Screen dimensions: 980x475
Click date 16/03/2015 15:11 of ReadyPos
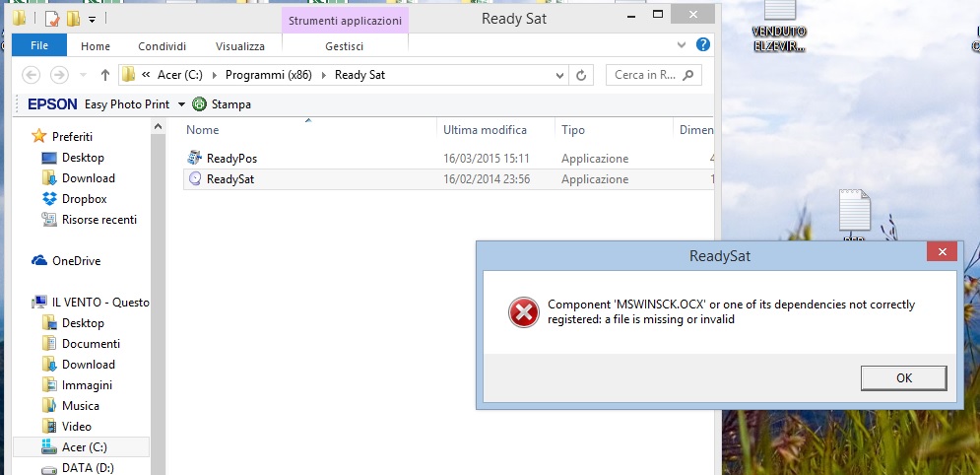click(487, 159)
